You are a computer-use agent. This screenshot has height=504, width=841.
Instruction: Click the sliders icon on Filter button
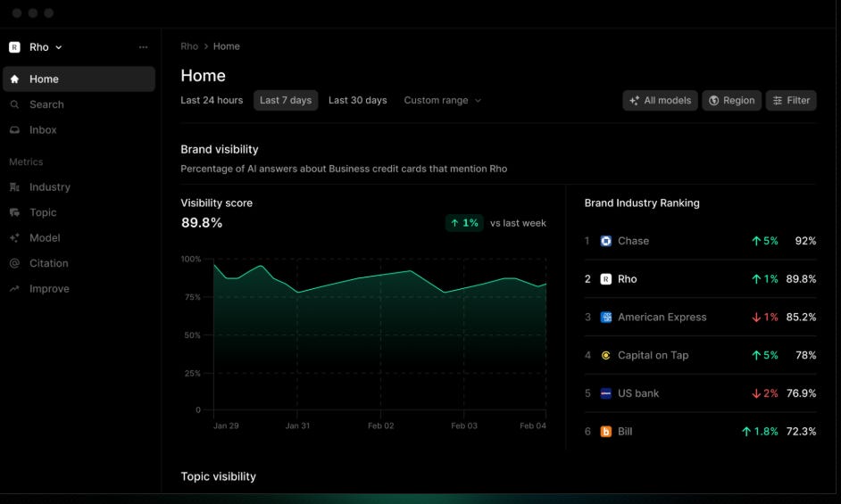(x=778, y=100)
